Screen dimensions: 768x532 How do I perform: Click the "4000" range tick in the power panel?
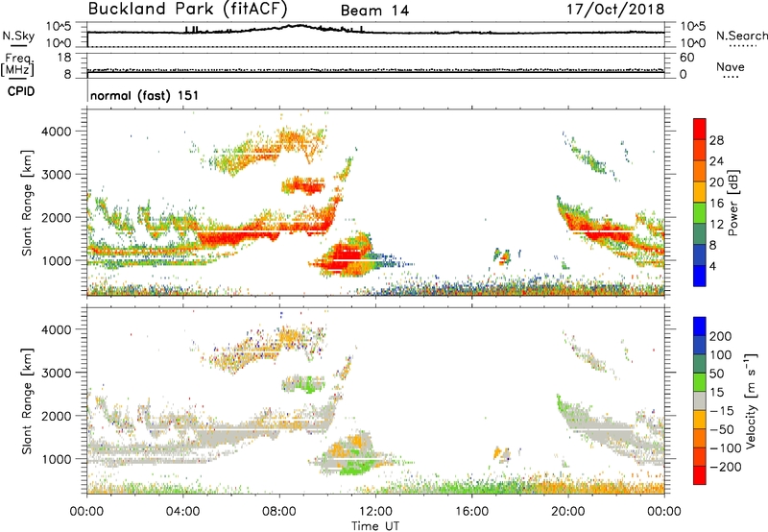57,132
